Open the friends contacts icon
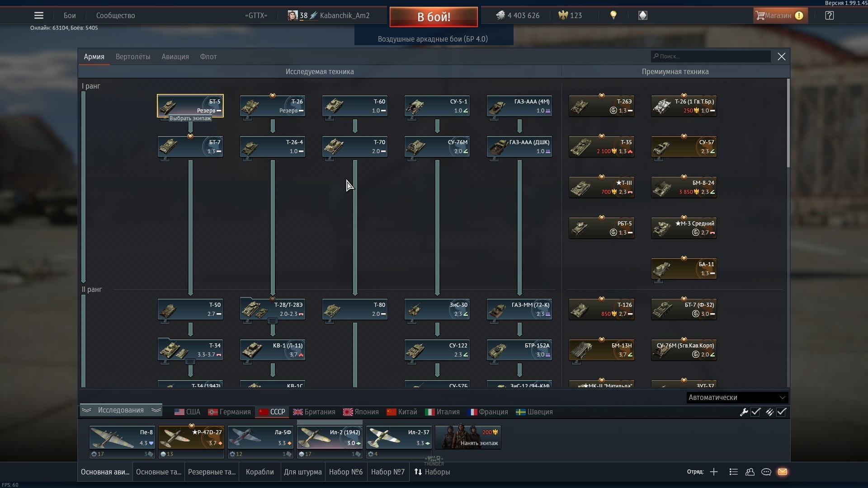868x488 pixels. click(x=750, y=472)
